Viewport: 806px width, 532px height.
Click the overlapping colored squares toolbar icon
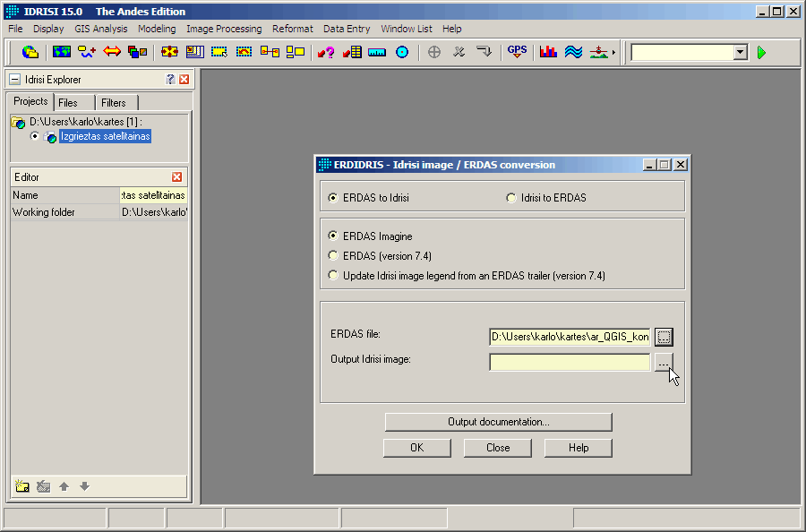(x=137, y=52)
